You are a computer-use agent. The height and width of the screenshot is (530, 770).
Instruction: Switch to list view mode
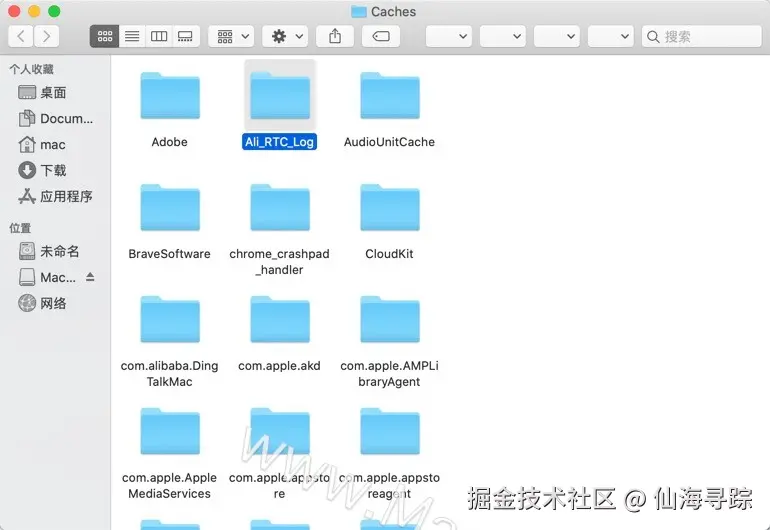pyautogui.click(x=132, y=36)
